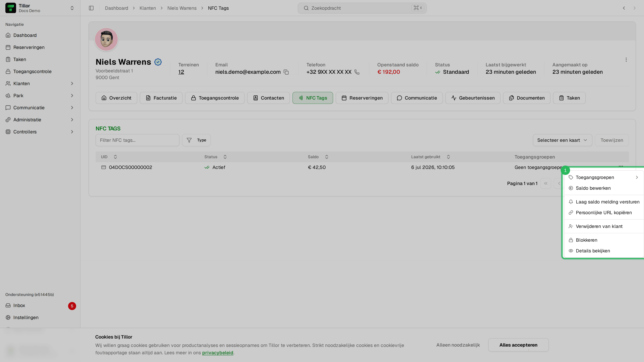Switch to the customer Reserveringen tab

pos(362,98)
